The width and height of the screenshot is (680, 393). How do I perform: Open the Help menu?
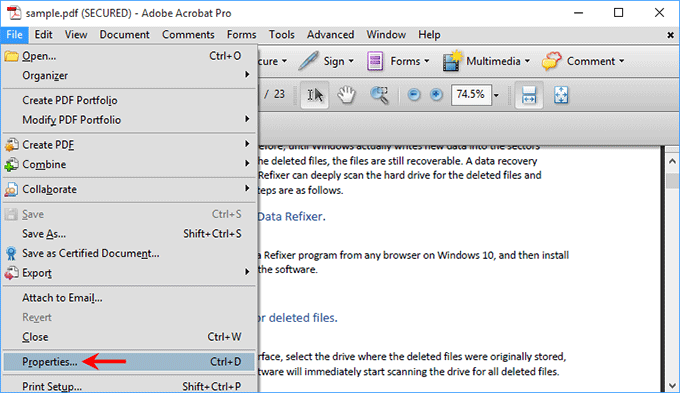[429, 35]
